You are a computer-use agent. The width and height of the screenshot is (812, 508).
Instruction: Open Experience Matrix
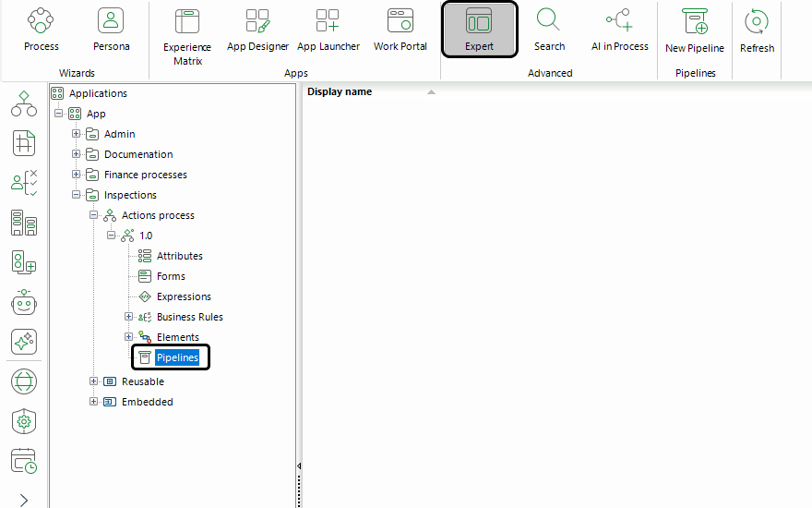tap(187, 37)
